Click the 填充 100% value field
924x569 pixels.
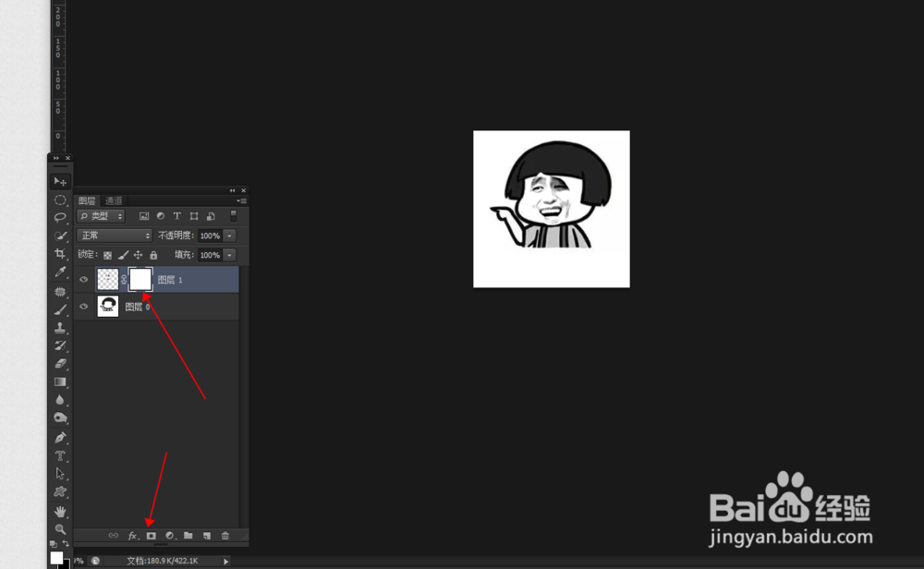point(211,255)
